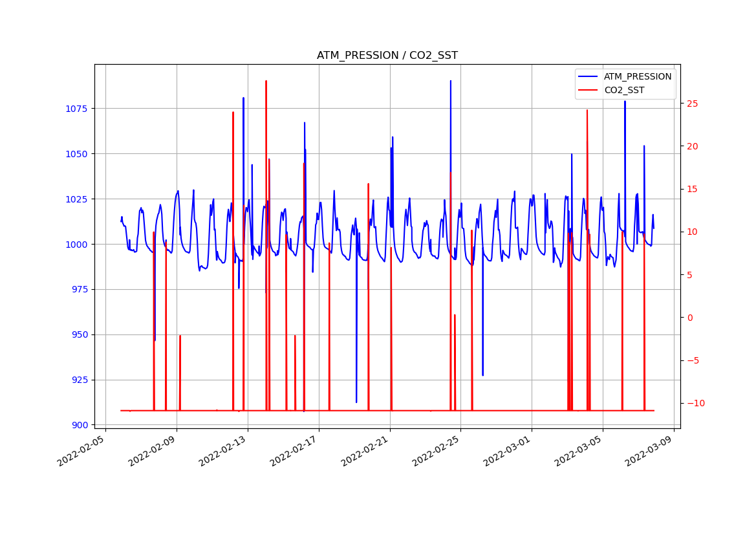Click the 1075 tick on left axis
The width and height of the screenshot is (756, 535).
tap(78, 109)
